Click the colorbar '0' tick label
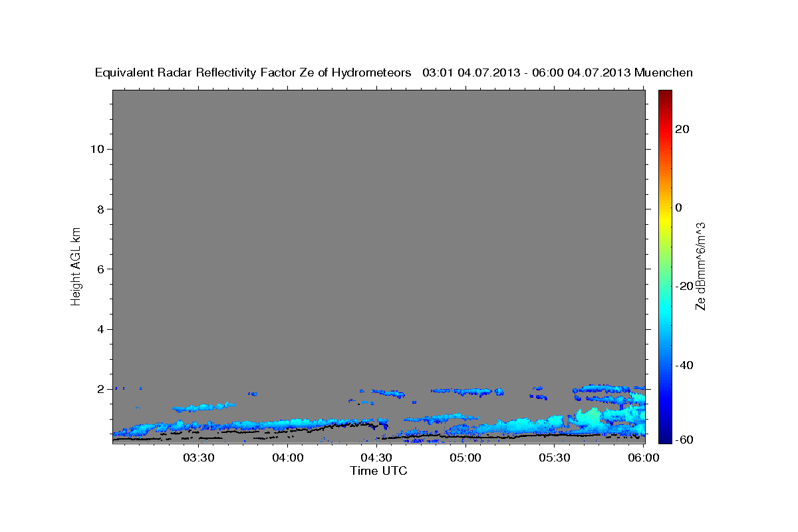798x532 pixels. click(x=678, y=207)
